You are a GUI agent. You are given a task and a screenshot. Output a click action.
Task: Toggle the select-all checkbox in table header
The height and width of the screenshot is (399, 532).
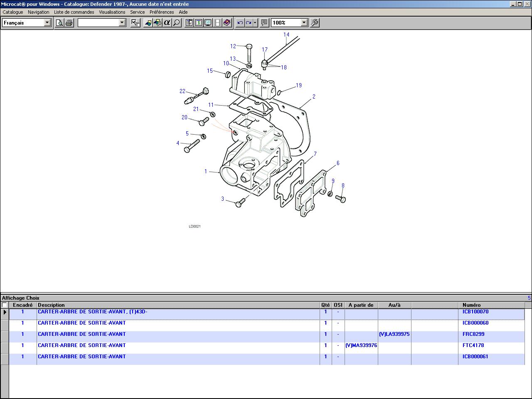tap(5, 305)
